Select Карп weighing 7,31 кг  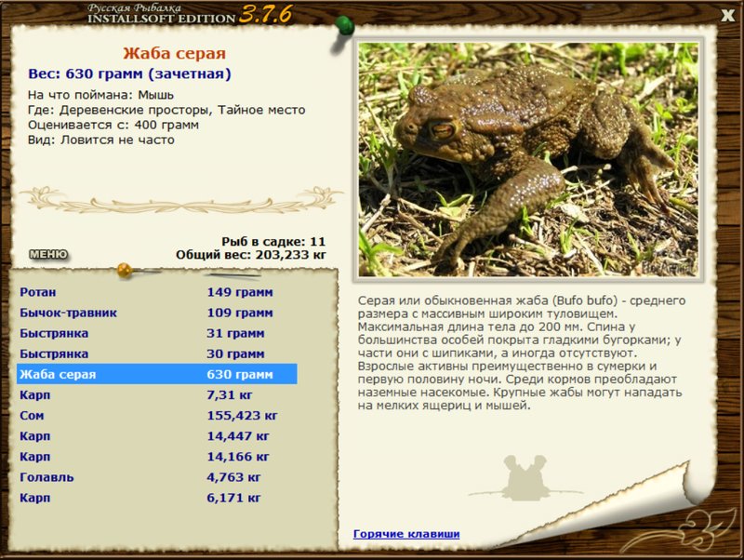(156, 394)
